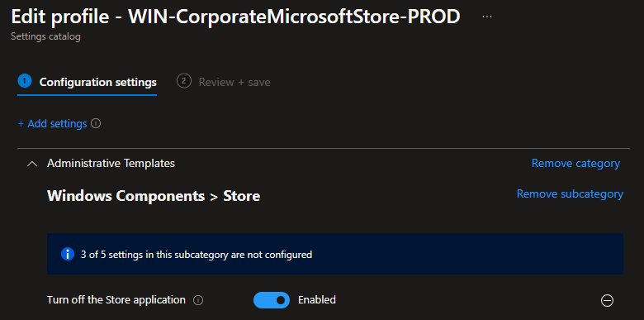Click the Windows Components > Store heading
Viewport: 644px width, 320px height.
click(154, 196)
